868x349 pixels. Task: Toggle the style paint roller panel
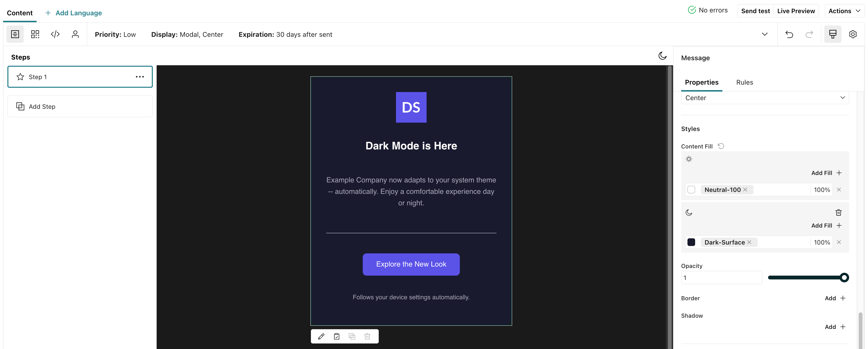click(833, 34)
